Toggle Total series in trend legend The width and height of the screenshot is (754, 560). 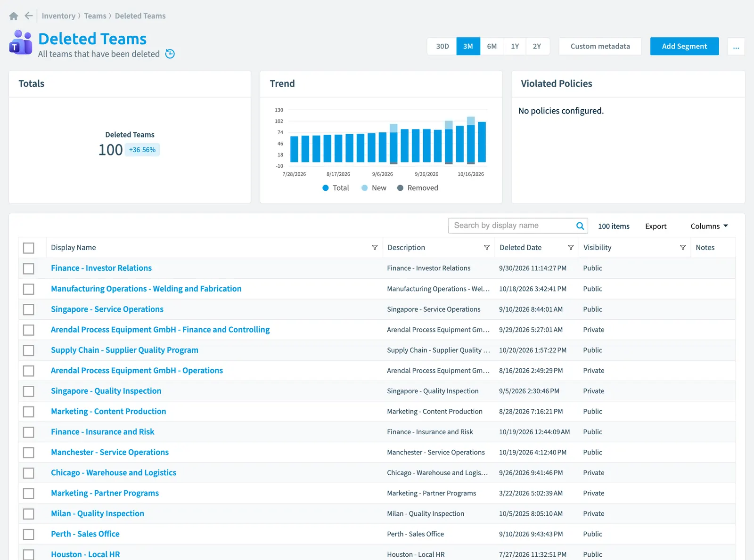coord(336,188)
